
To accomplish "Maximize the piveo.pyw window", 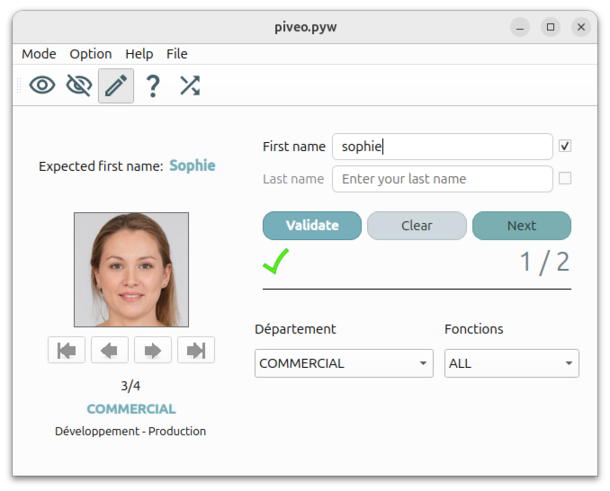I will pos(550,27).
